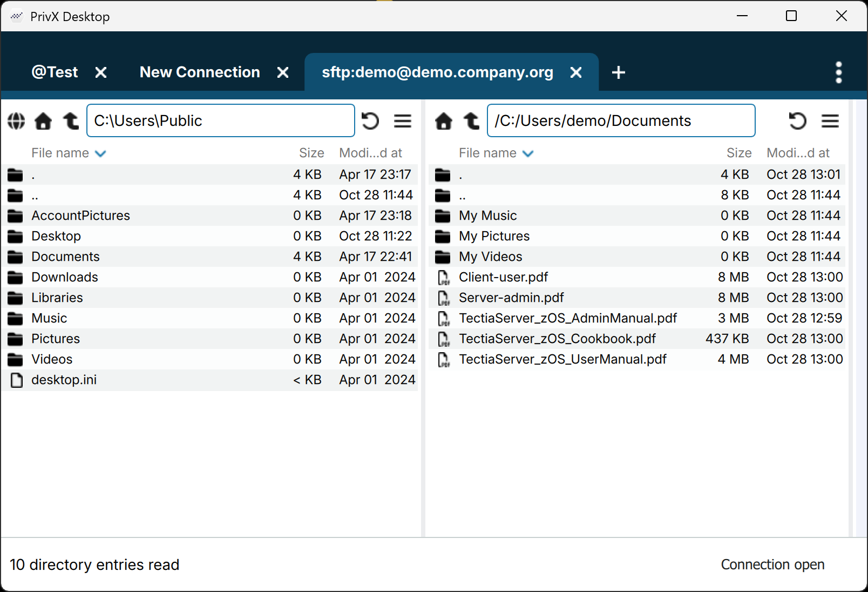
Task: Navigate up one folder on left pane
Action: tap(70, 121)
